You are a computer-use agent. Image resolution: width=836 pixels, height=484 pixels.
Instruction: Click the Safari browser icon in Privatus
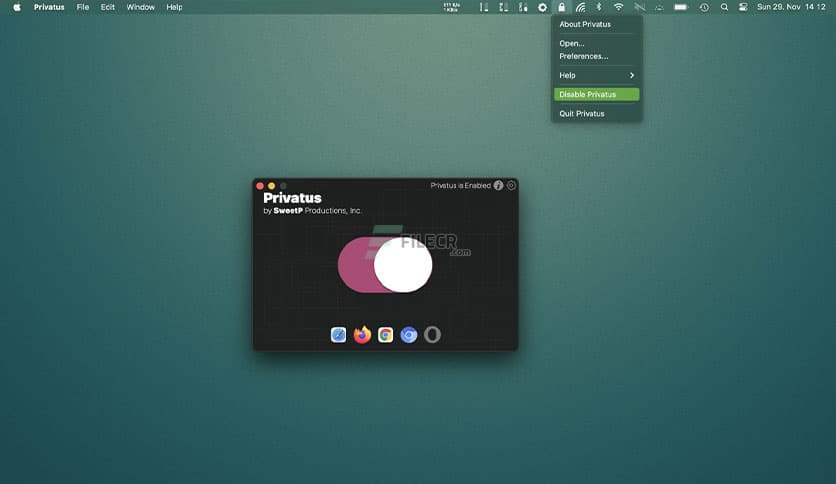(339, 335)
